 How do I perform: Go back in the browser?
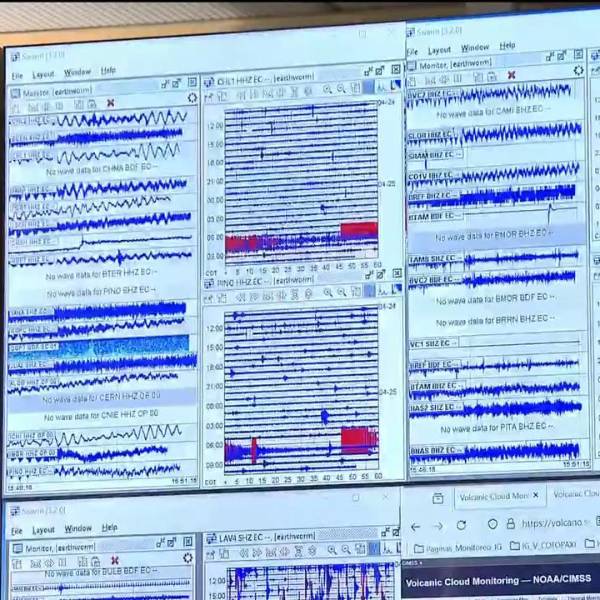click(416, 525)
